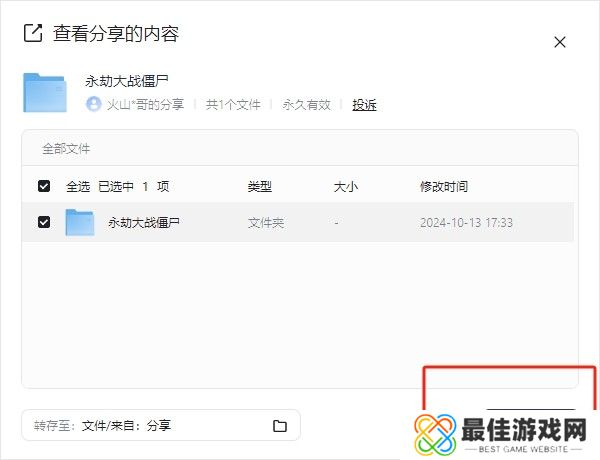
Task: Click the folder icon in the file row
Action: pos(80,222)
